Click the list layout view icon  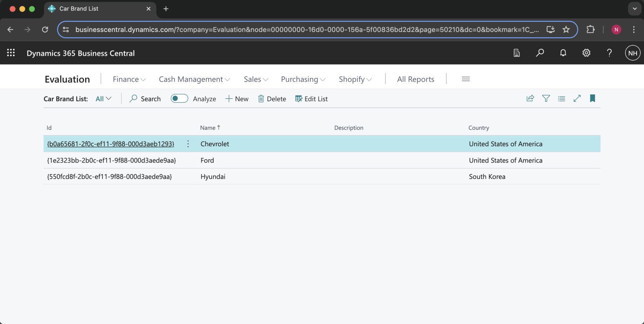pyautogui.click(x=561, y=99)
